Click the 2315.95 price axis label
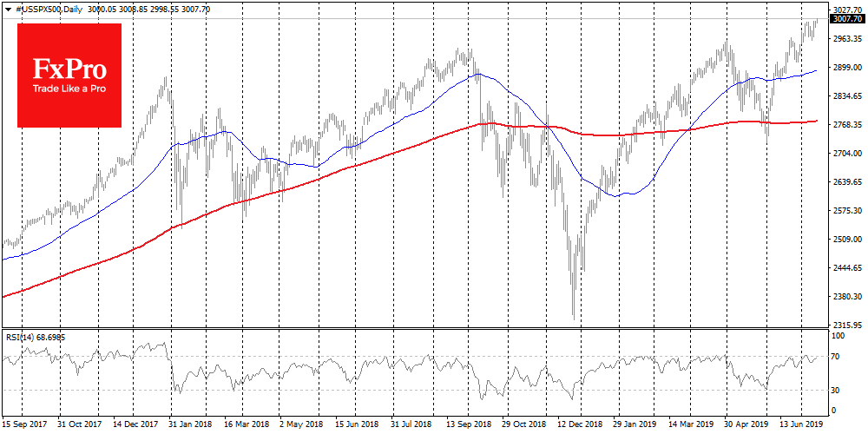The image size is (868, 434). [x=844, y=325]
